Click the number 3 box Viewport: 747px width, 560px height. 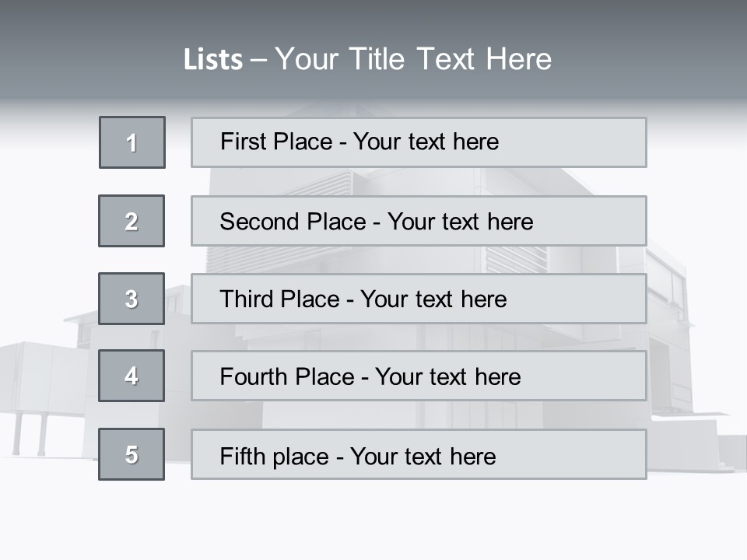(132, 299)
